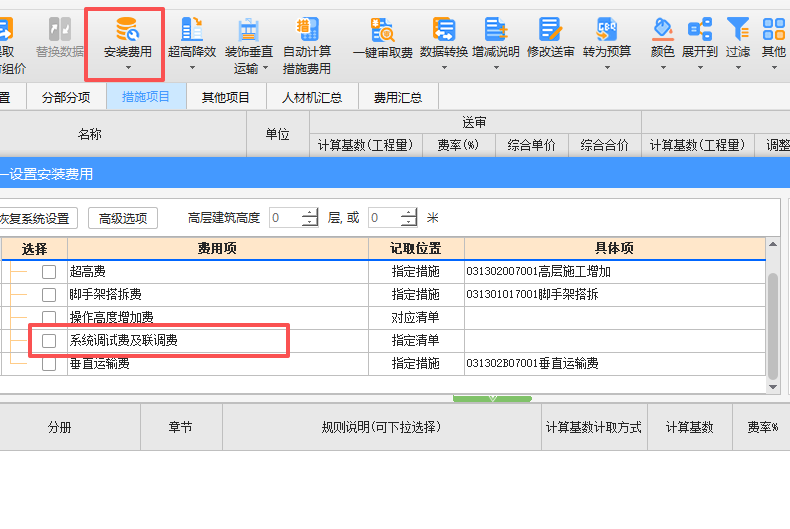
Task: Expand the 展开到 dropdown arrow
Action: (700, 68)
